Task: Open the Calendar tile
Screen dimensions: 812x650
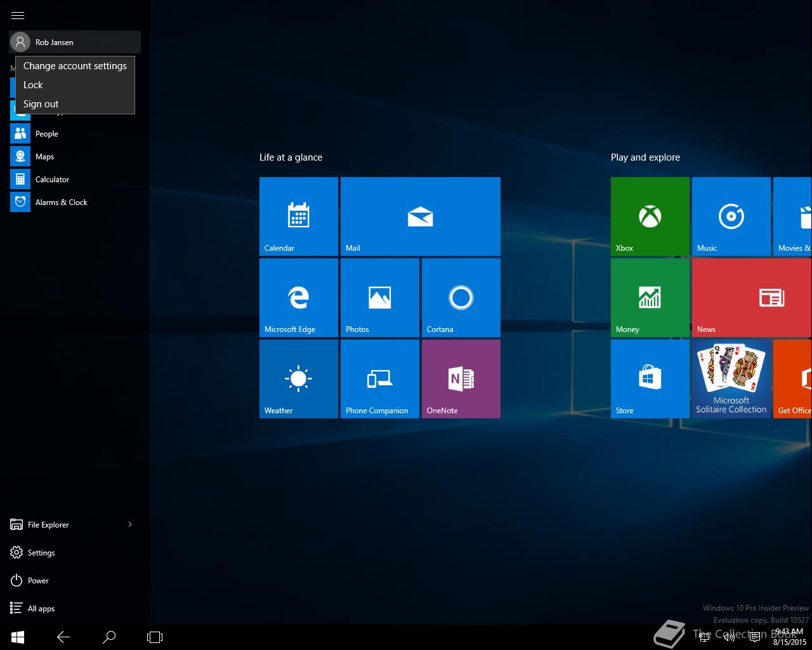Action: tap(298, 216)
